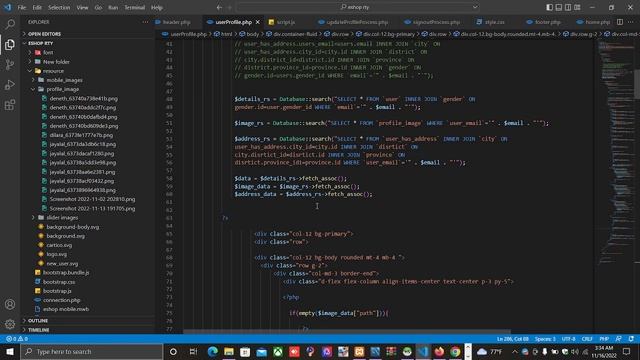
Task: Expand the OUTLINE section
Action: point(38,321)
